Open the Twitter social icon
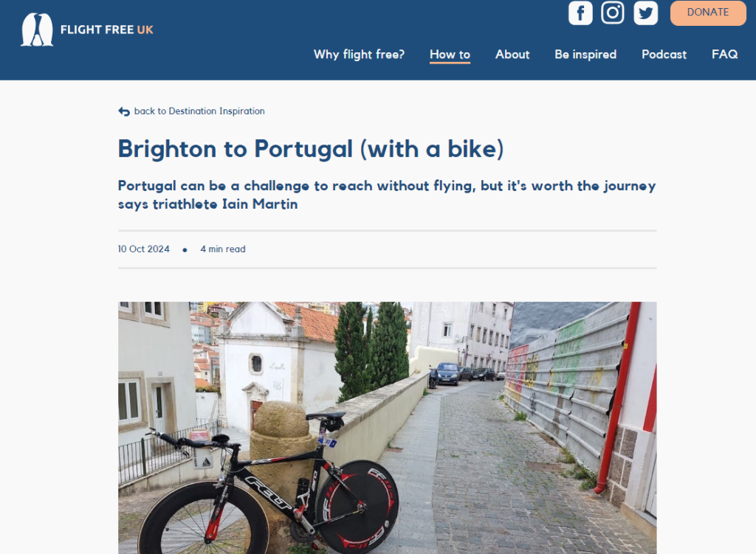This screenshot has height=554, width=756. click(x=645, y=13)
